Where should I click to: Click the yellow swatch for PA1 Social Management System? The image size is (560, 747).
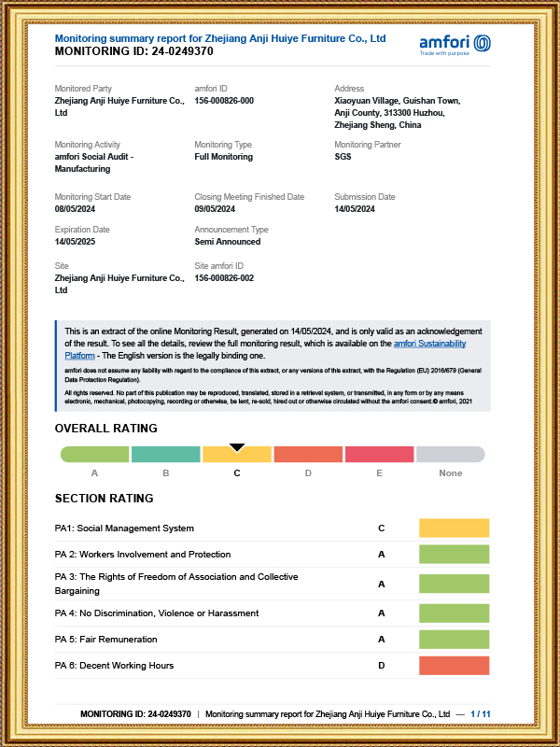(455, 529)
